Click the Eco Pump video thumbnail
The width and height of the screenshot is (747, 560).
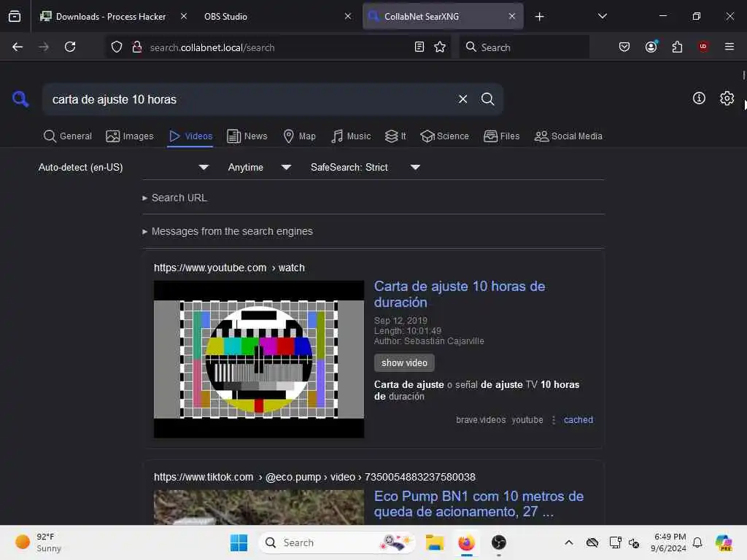tap(259, 507)
